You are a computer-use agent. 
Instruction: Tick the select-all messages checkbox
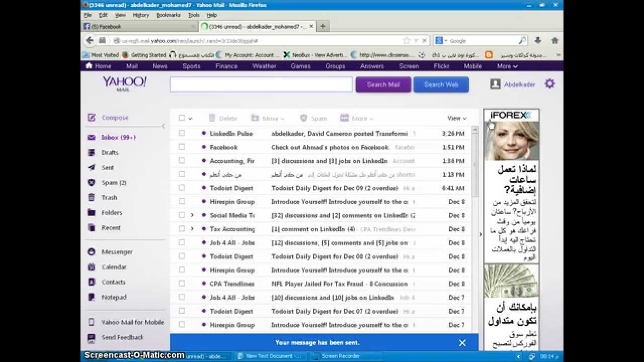(x=182, y=118)
